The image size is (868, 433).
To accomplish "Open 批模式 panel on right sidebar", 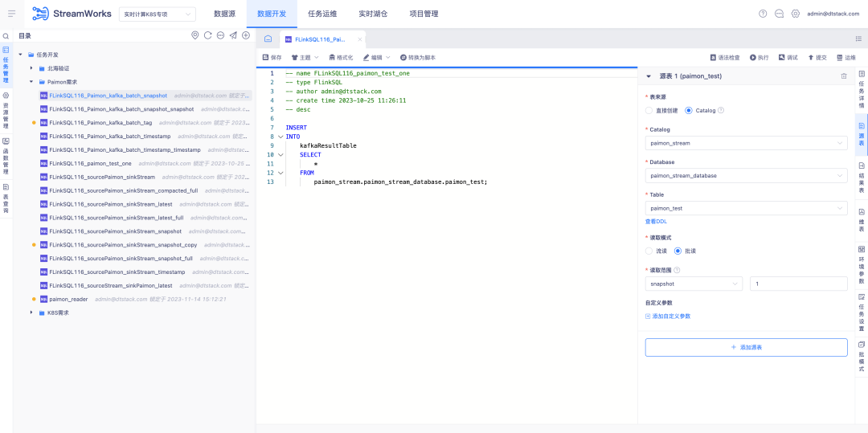I will coord(862,357).
